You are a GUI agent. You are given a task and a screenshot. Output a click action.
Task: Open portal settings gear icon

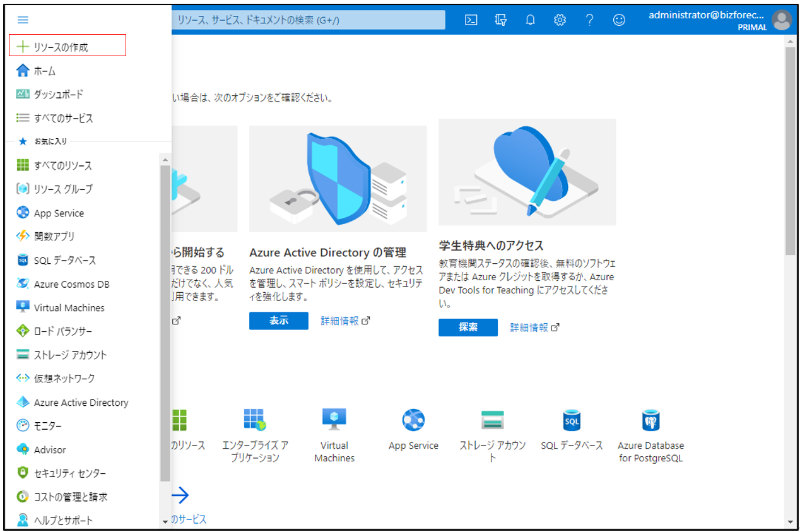click(x=560, y=20)
